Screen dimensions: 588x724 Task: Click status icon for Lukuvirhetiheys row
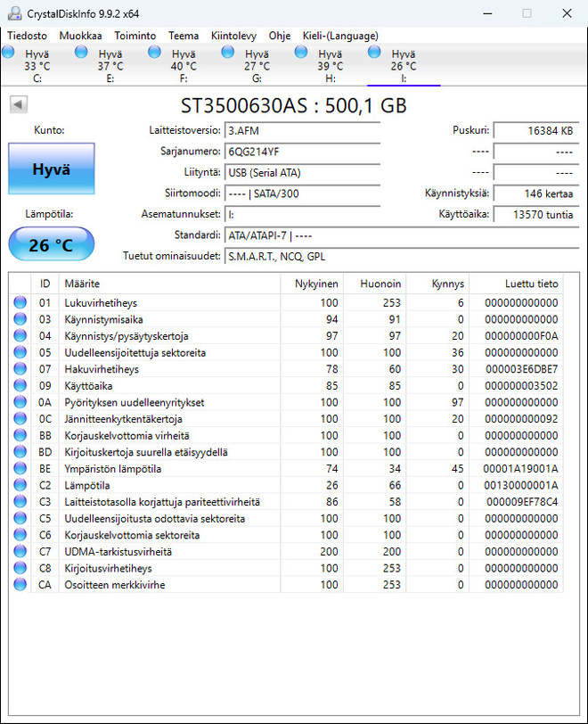pos(20,302)
